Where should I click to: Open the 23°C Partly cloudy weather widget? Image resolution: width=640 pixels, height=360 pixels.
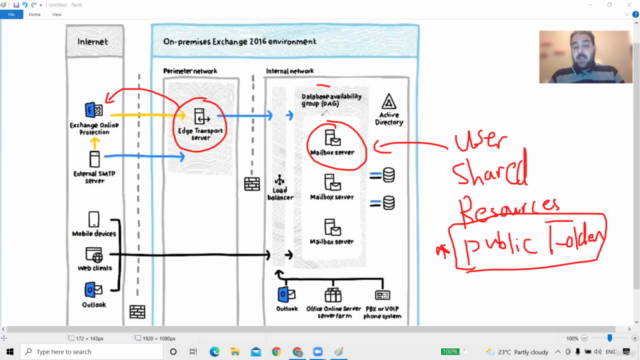[516, 352]
